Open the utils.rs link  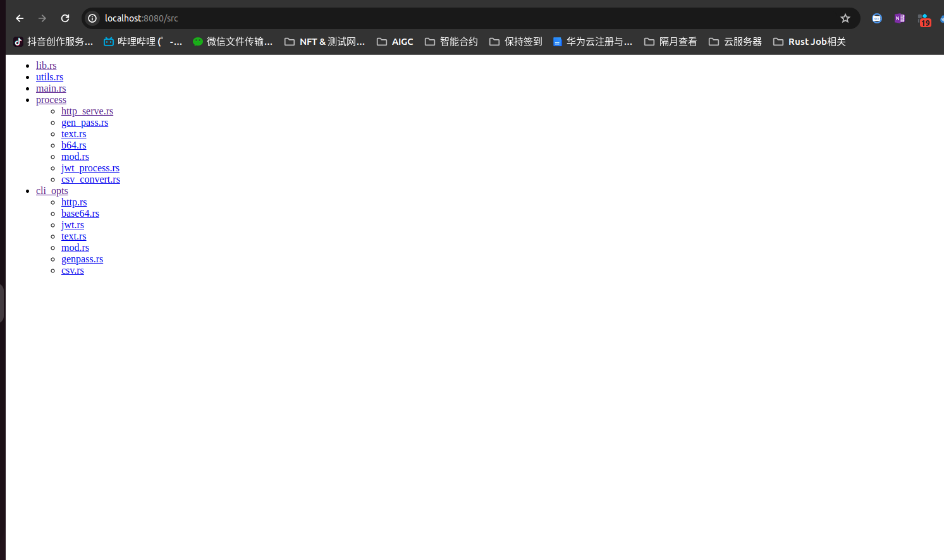pyautogui.click(x=49, y=77)
